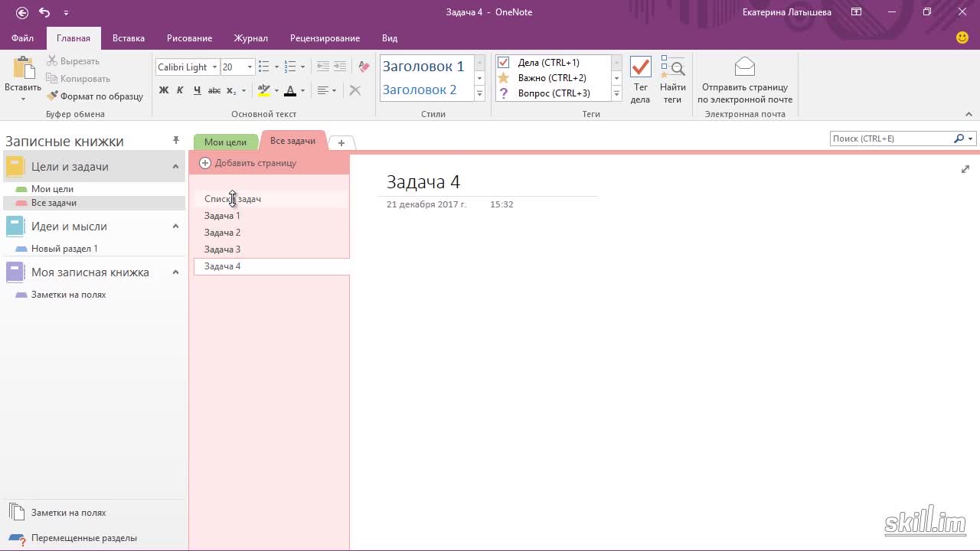This screenshot has height=551, width=980.
Task: Toggle bold (Ж) formatting
Action: (164, 90)
